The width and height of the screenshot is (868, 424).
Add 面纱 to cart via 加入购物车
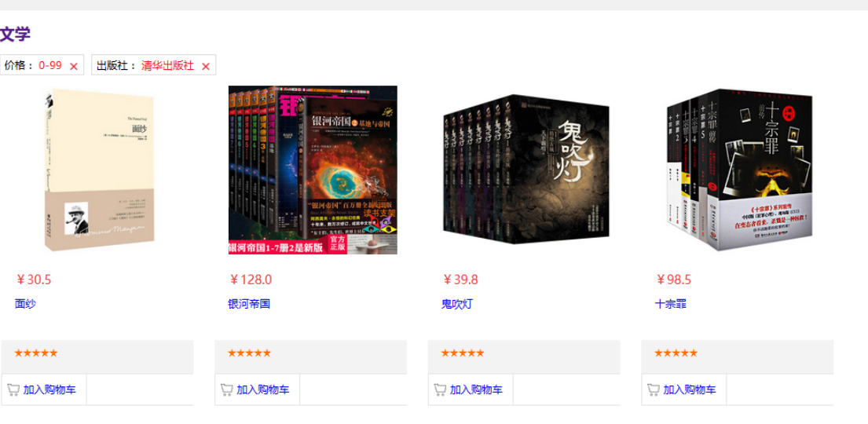[x=49, y=389]
